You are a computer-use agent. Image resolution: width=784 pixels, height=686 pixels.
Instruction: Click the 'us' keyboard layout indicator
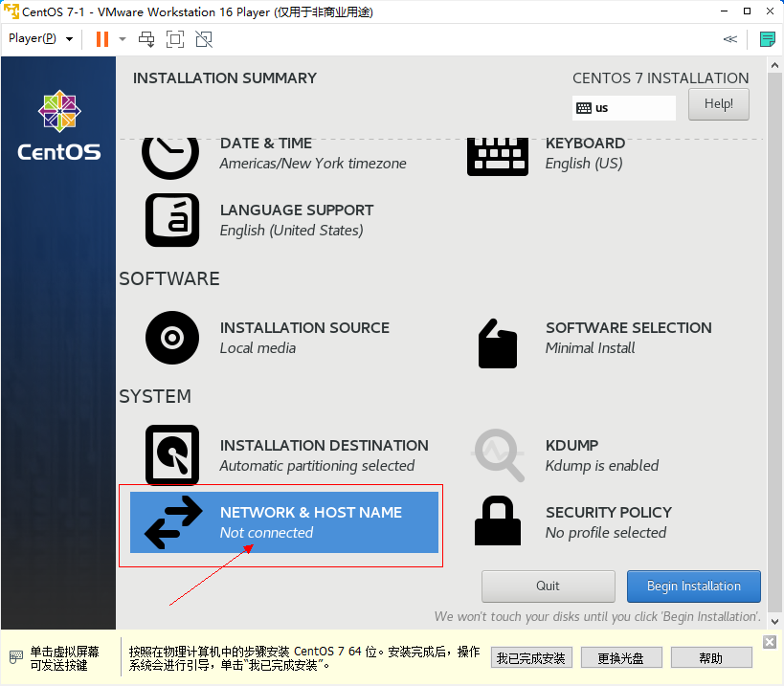[x=623, y=108]
